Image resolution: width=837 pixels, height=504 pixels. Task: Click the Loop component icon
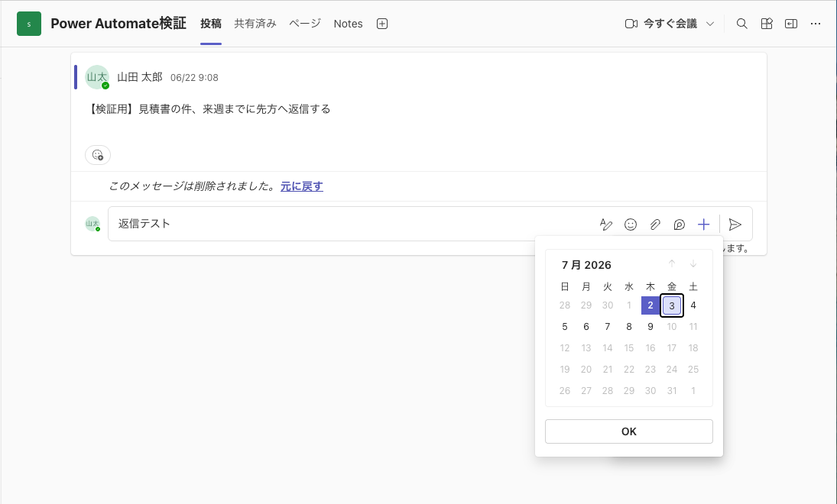click(679, 225)
